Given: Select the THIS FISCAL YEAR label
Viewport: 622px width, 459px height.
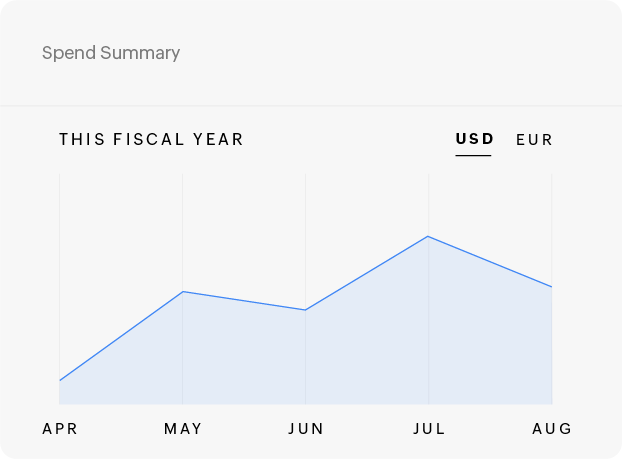Looking at the screenshot, I should pos(151,139).
